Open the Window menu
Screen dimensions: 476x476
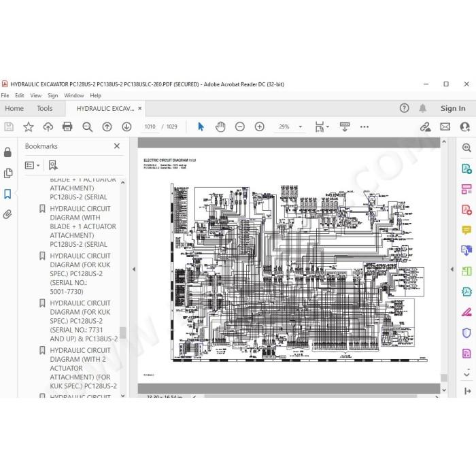click(x=73, y=95)
